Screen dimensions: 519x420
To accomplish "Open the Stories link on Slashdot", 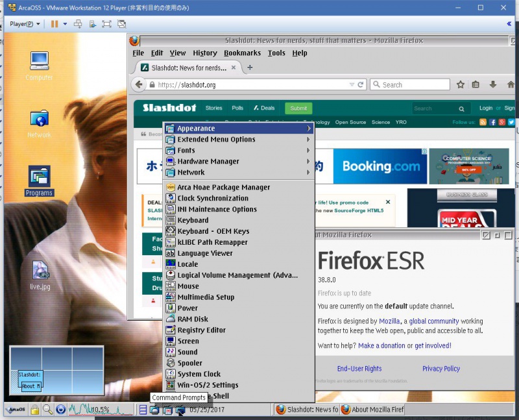I will click(x=214, y=108).
